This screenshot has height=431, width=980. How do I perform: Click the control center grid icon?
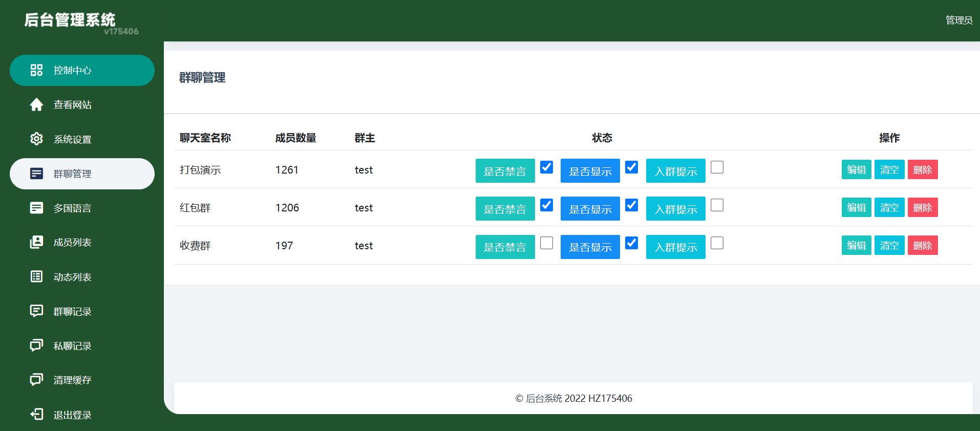coord(36,70)
